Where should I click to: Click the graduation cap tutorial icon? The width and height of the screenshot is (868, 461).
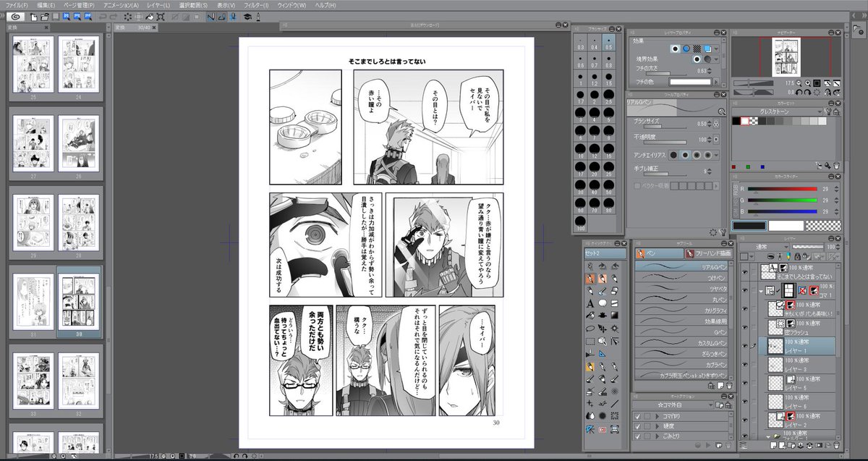[247, 16]
